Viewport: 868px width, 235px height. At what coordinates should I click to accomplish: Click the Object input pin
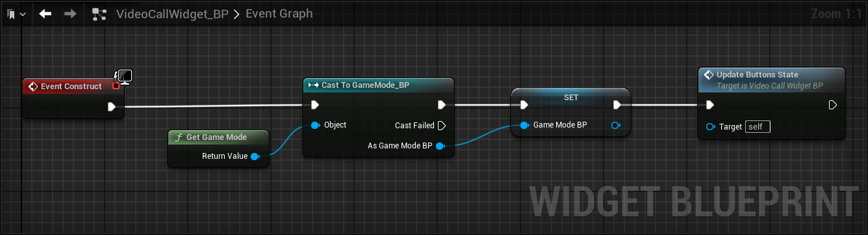point(315,125)
